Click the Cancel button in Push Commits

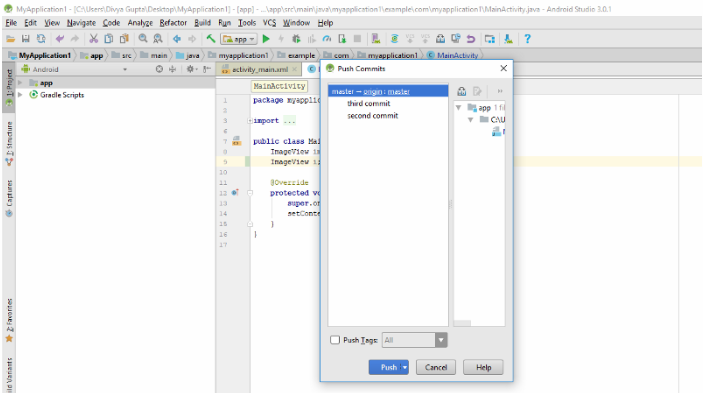pyautogui.click(x=436, y=367)
